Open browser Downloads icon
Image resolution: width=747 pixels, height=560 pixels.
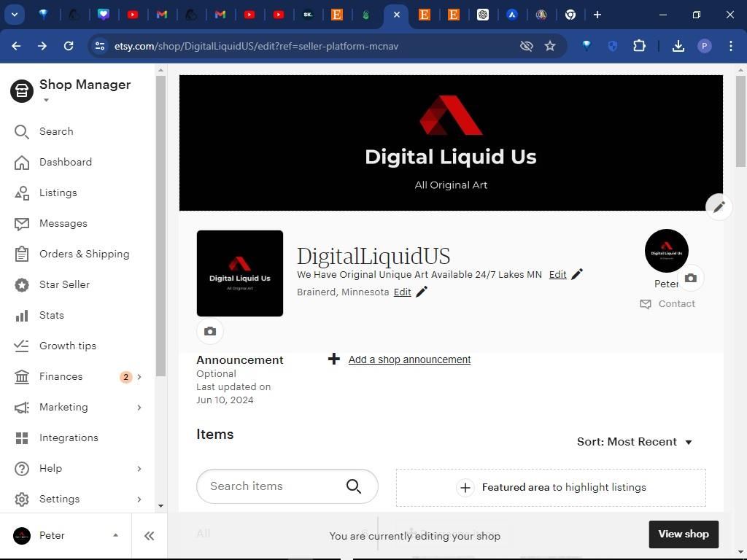[x=678, y=46]
